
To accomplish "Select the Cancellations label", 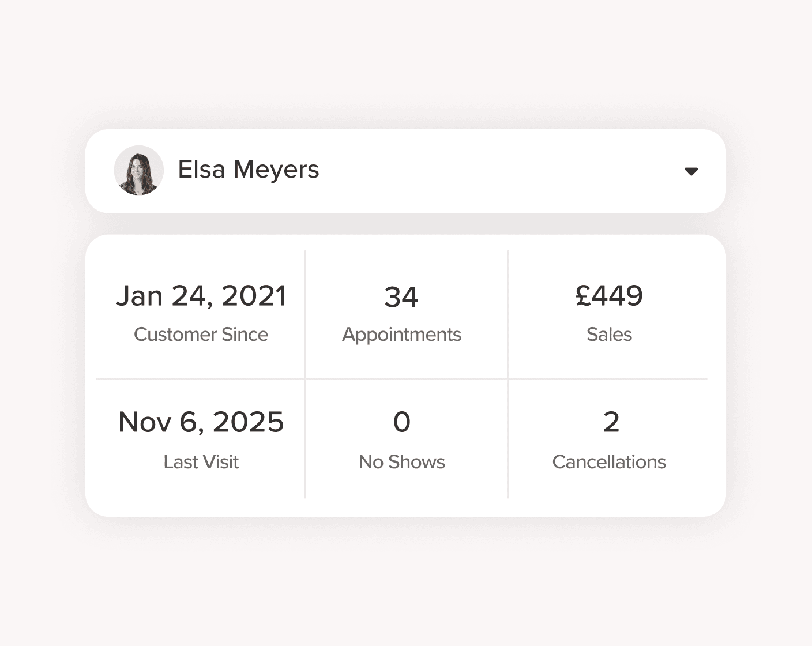I will coord(609,462).
